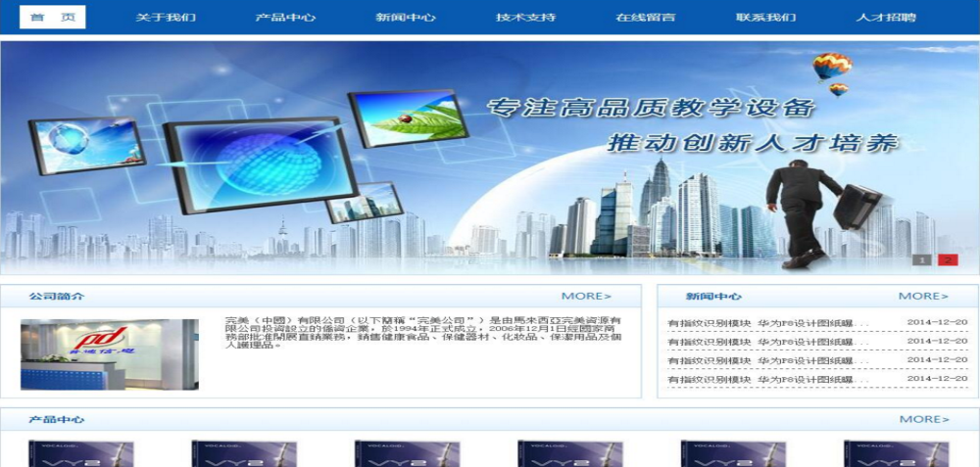Open the third product thumbnail
The width and height of the screenshot is (980, 467).
coord(393,453)
